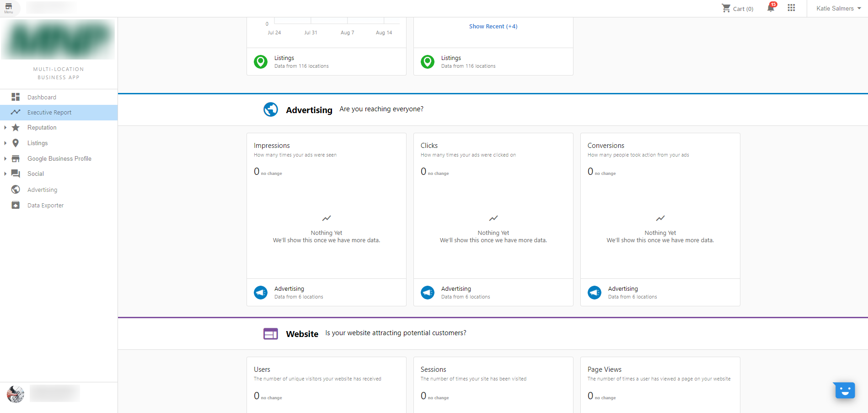Click the user avatar thumbnail at bottom-left
Screen dimensions: 868x413
tap(16, 394)
